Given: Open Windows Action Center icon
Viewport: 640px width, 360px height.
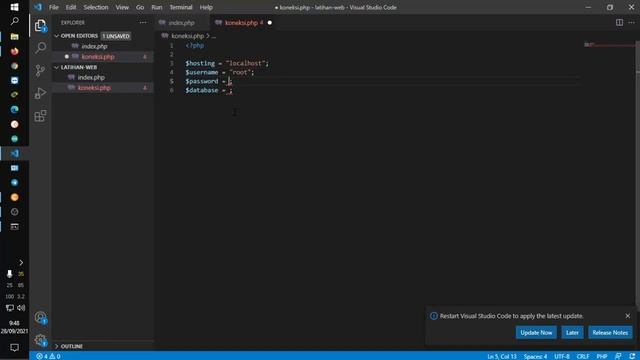Looking at the screenshot, I should click(x=14, y=347).
